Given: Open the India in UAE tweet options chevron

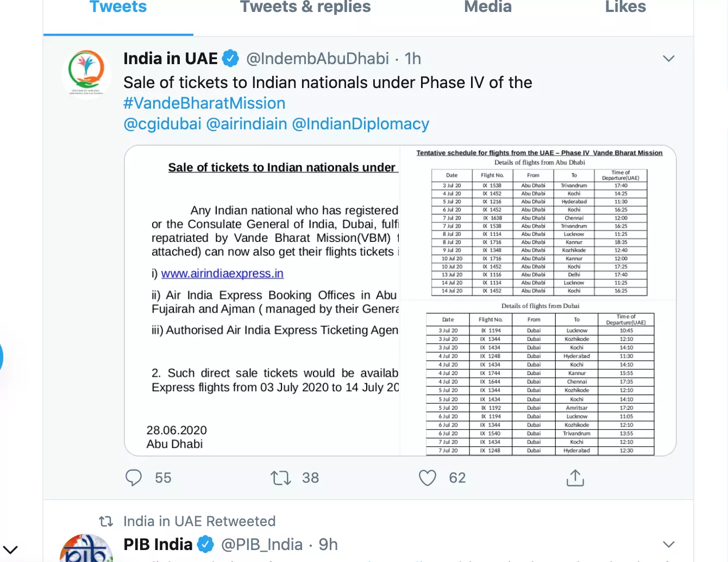Looking at the screenshot, I should click(669, 59).
